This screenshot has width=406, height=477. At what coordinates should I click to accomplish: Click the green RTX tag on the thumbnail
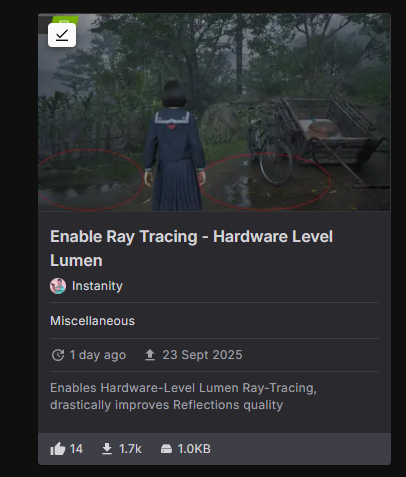[x=65, y=19]
